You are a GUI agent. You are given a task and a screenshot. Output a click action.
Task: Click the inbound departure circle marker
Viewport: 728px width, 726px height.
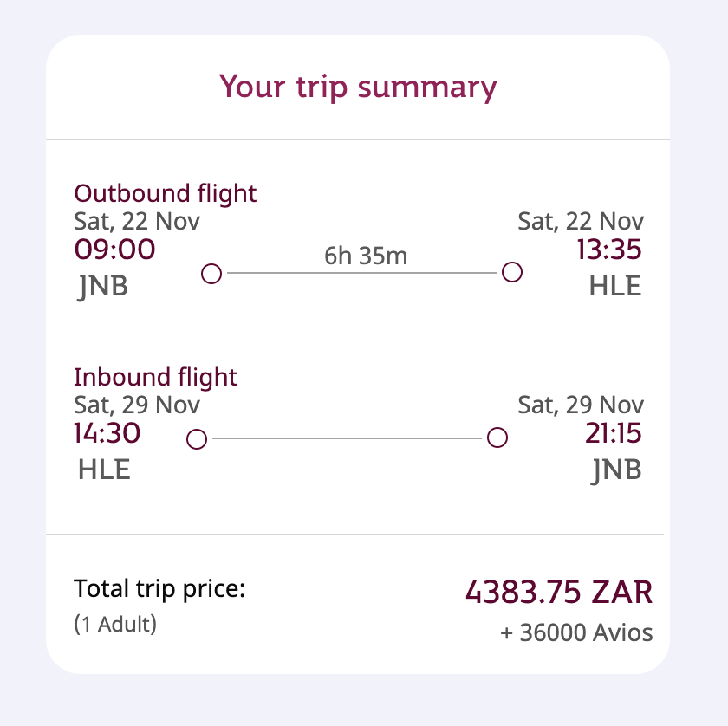[x=196, y=439]
